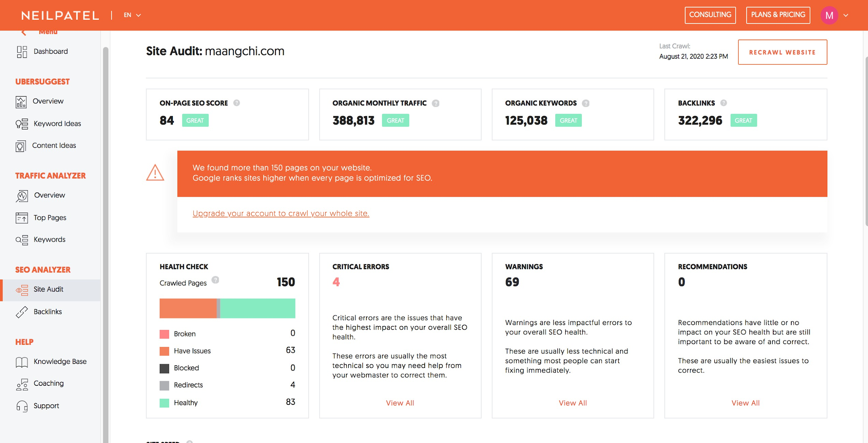Click the question mark next to Crawled Pages
This screenshot has height=443, width=868.
point(215,280)
